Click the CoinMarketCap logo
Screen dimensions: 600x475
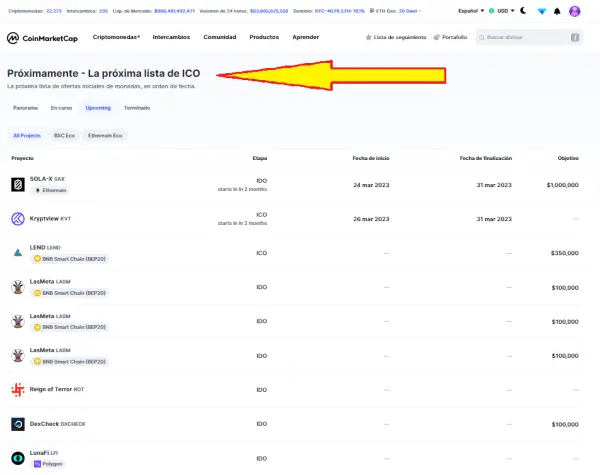(x=42, y=38)
